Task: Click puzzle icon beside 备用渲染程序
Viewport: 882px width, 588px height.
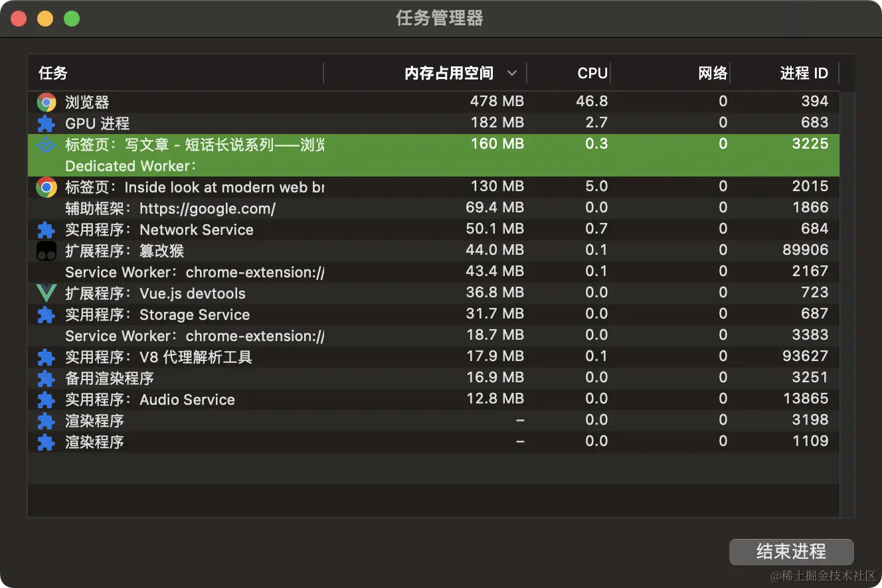Action: pyautogui.click(x=46, y=378)
